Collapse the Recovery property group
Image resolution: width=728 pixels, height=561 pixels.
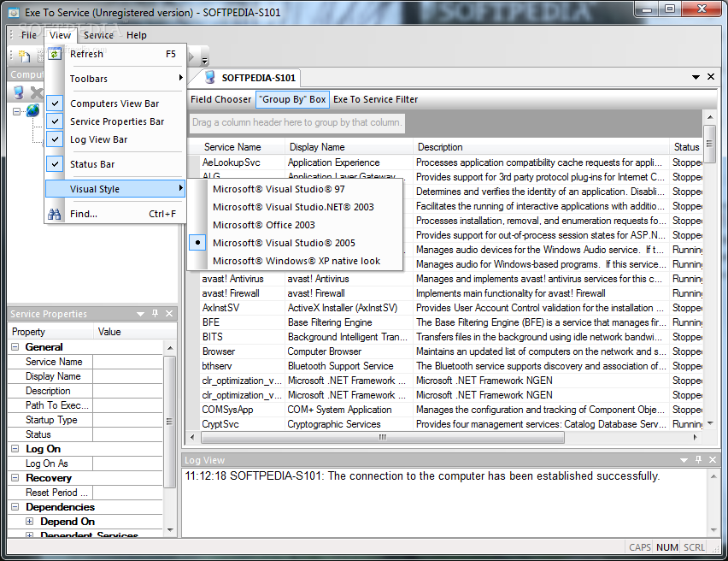tap(15, 477)
